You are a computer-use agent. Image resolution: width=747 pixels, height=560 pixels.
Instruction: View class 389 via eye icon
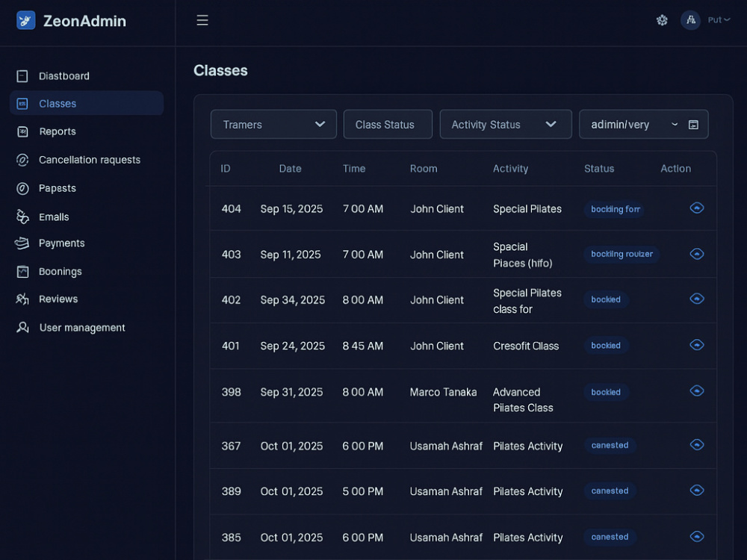pos(697,491)
